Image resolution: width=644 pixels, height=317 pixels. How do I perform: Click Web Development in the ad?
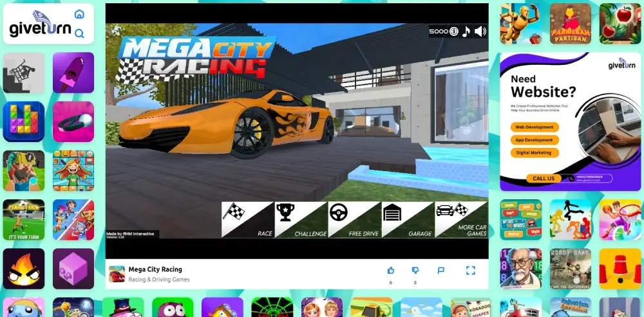click(535, 127)
